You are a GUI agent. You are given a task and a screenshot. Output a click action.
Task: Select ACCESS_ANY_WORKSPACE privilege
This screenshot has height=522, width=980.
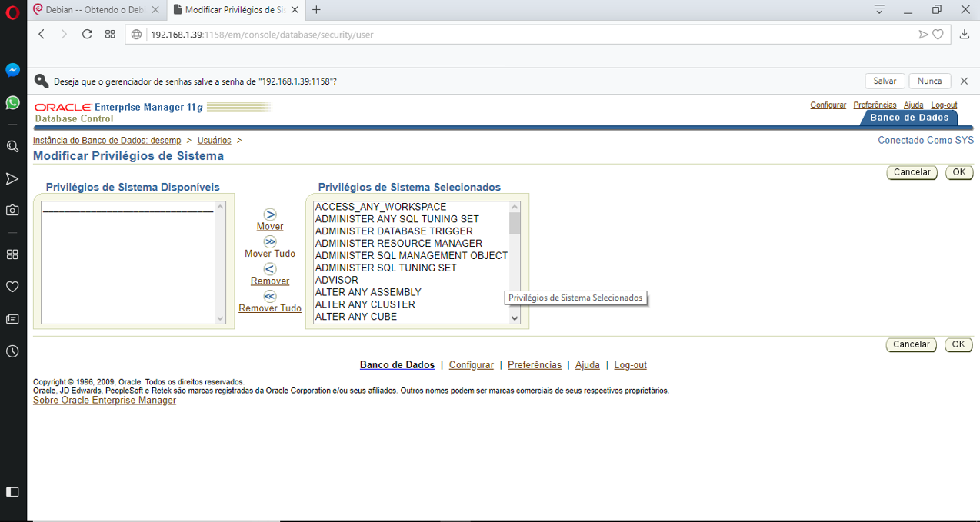pos(381,207)
